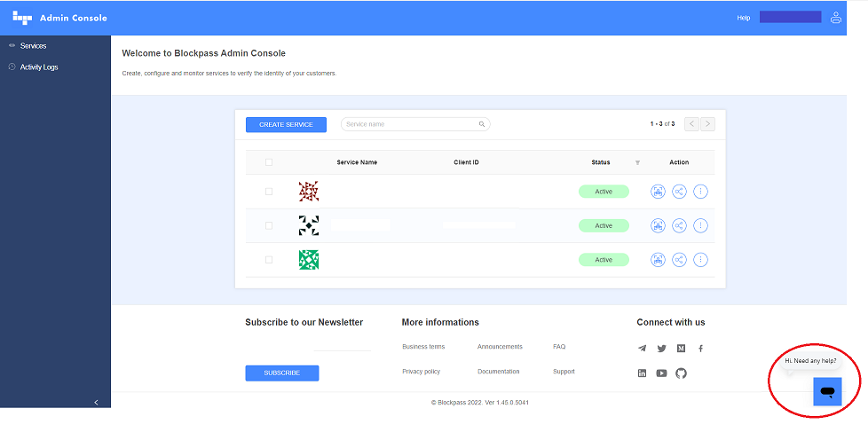The height and width of the screenshot is (432, 868).
Task: Click the search magnifier icon
Action: pos(482,124)
